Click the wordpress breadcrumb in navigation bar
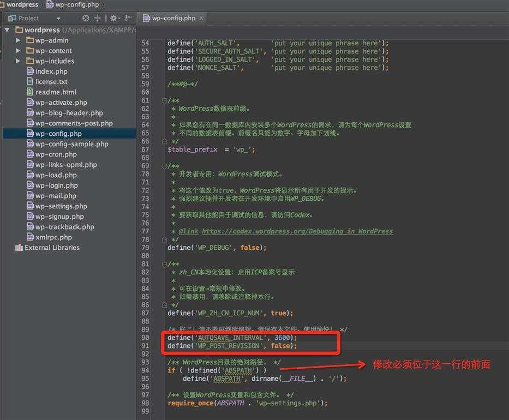 [22, 4]
